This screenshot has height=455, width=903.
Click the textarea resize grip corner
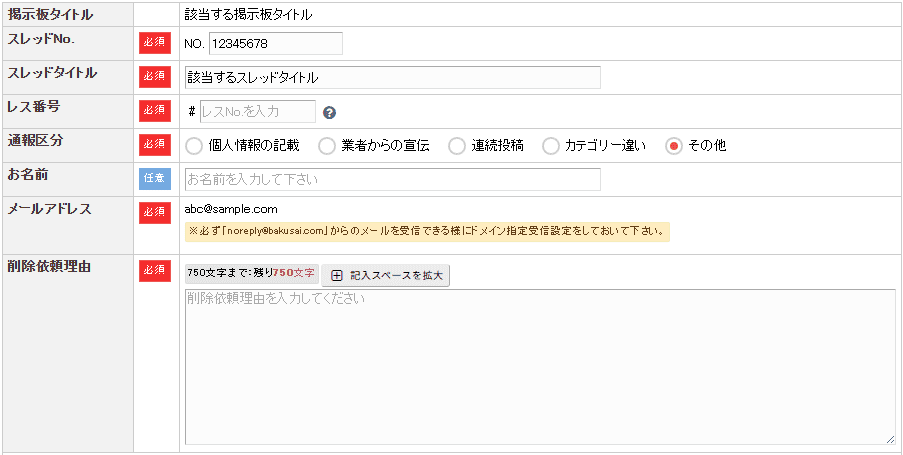[890, 439]
